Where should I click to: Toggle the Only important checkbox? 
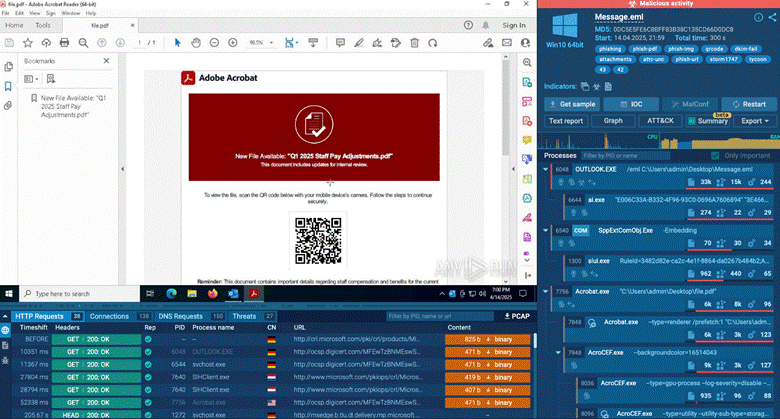pos(715,156)
